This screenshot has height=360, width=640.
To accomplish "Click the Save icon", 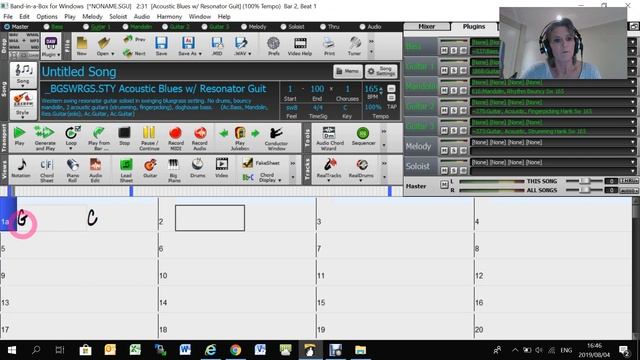I will click(161, 46).
